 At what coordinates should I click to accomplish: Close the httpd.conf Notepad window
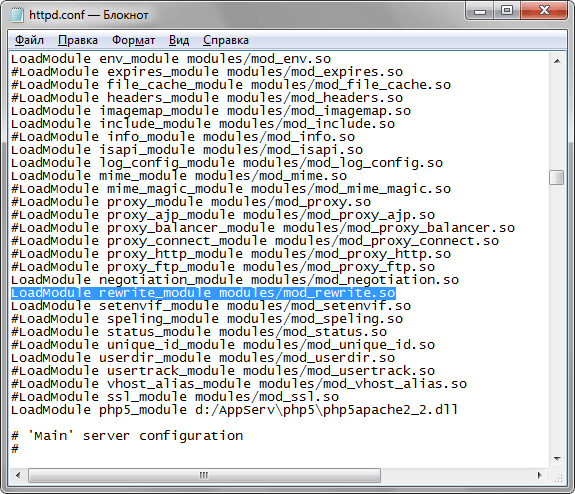point(544,11)
